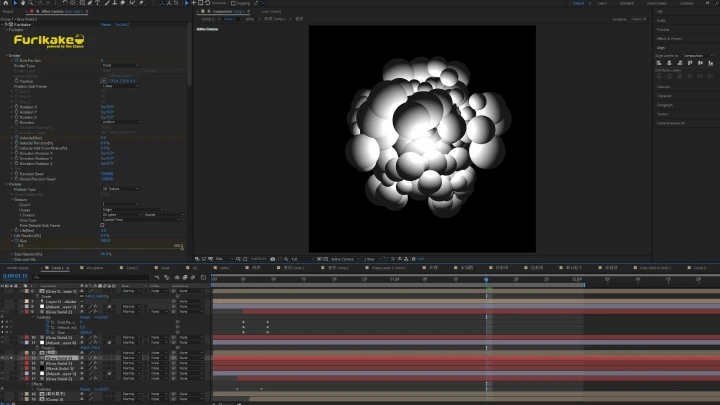The height and width of the screenshot is (405, 720).
Task: Open the Emitter Type dropdown
Action: click(x=120, y=65)
